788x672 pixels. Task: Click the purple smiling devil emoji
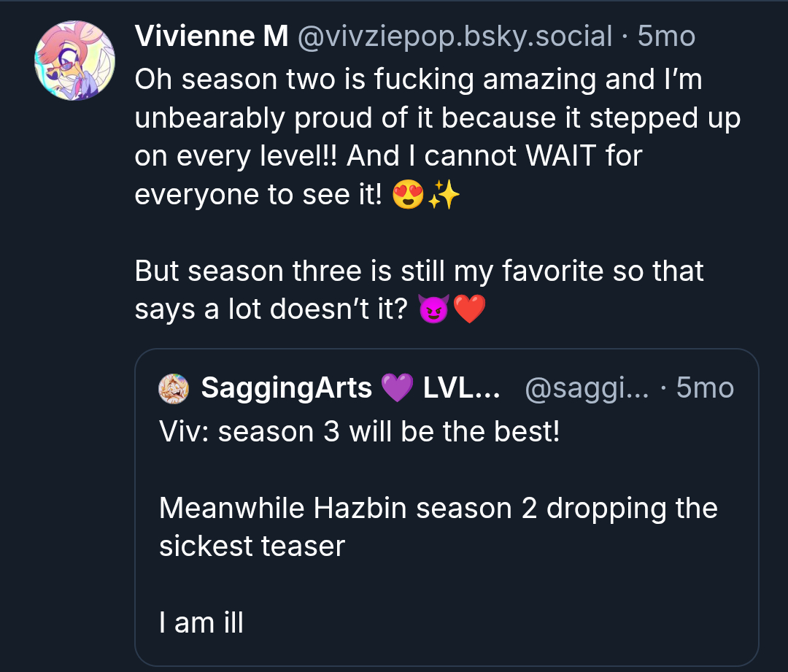435,310
